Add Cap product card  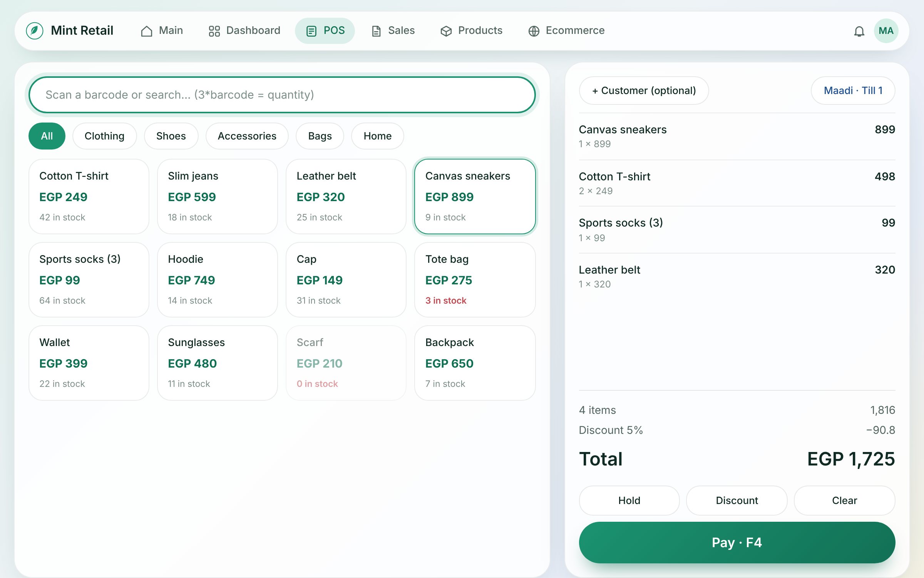click(x=346, y=280)
